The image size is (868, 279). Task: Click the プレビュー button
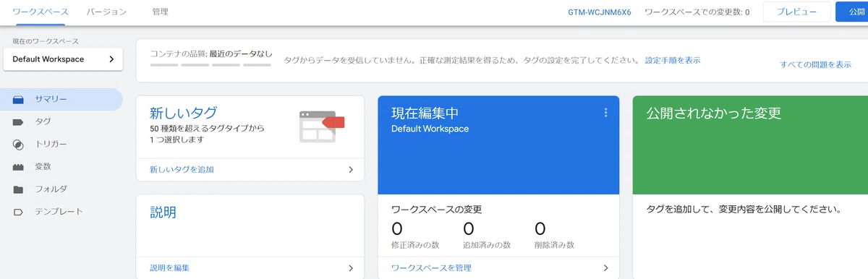click(x=796, y=12)
